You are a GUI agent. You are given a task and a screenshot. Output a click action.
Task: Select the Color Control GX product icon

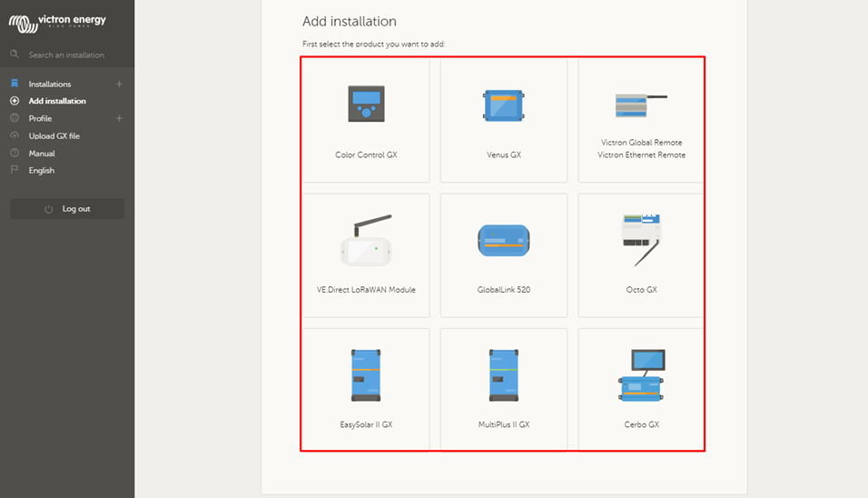click(366, 103)
